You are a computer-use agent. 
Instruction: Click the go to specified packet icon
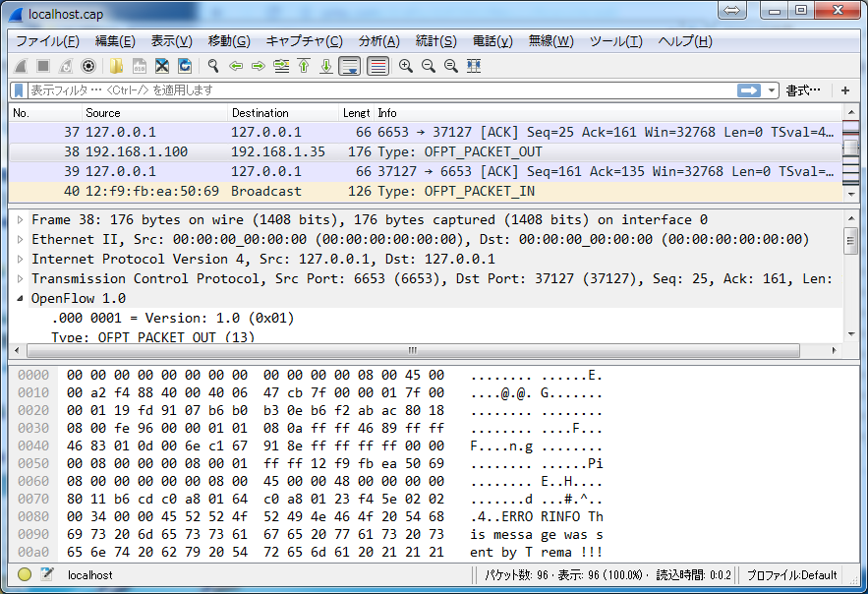281,67
